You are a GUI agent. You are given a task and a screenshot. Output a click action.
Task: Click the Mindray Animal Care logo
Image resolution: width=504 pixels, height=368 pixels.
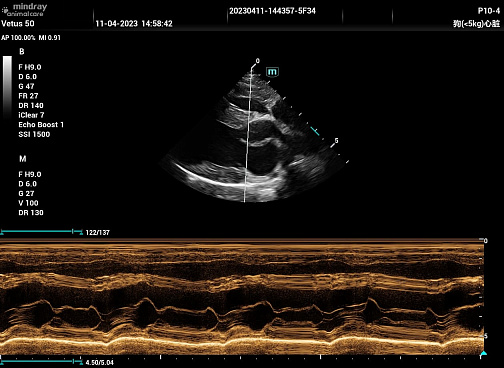[x=25, y=10]
